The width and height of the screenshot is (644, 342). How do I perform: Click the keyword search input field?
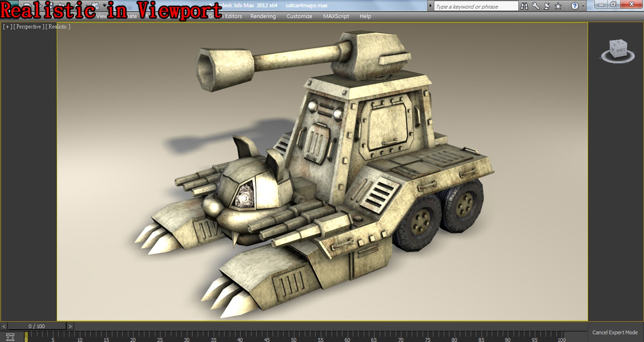[476, 6]
